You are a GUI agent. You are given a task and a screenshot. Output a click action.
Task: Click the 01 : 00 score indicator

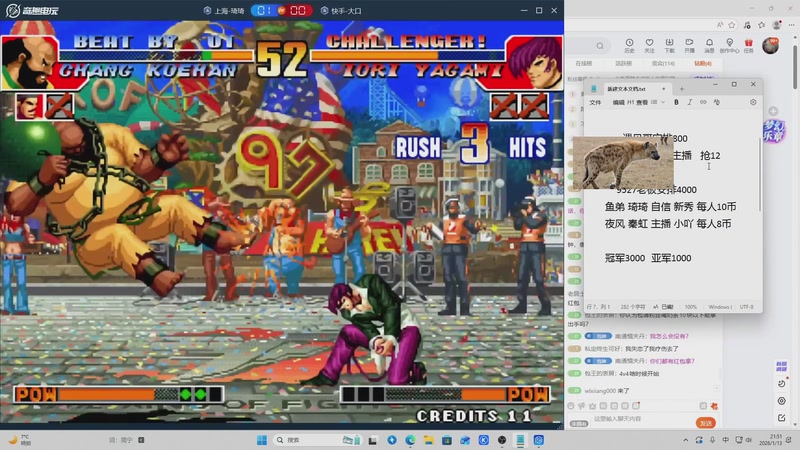click(x=282, y=10)
